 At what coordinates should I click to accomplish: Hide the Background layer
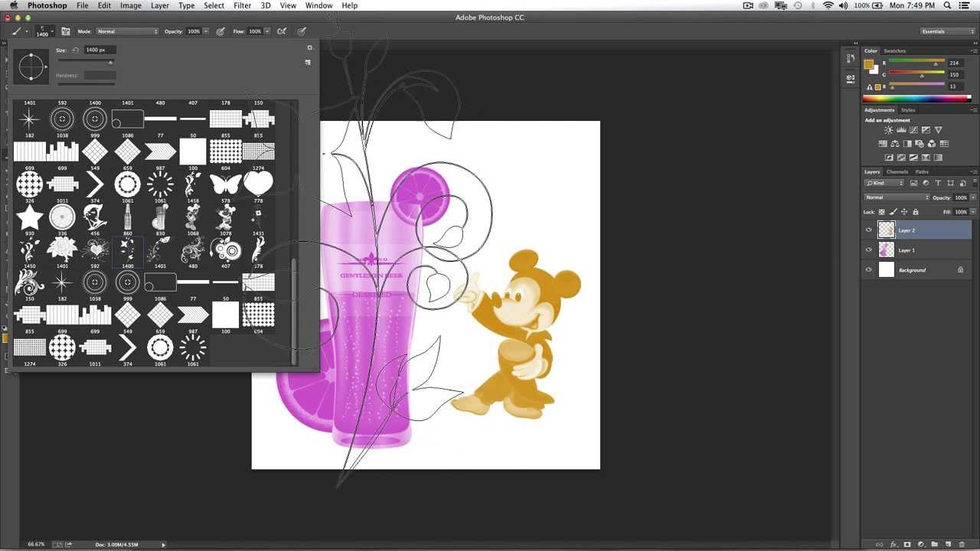pos(868,270)
